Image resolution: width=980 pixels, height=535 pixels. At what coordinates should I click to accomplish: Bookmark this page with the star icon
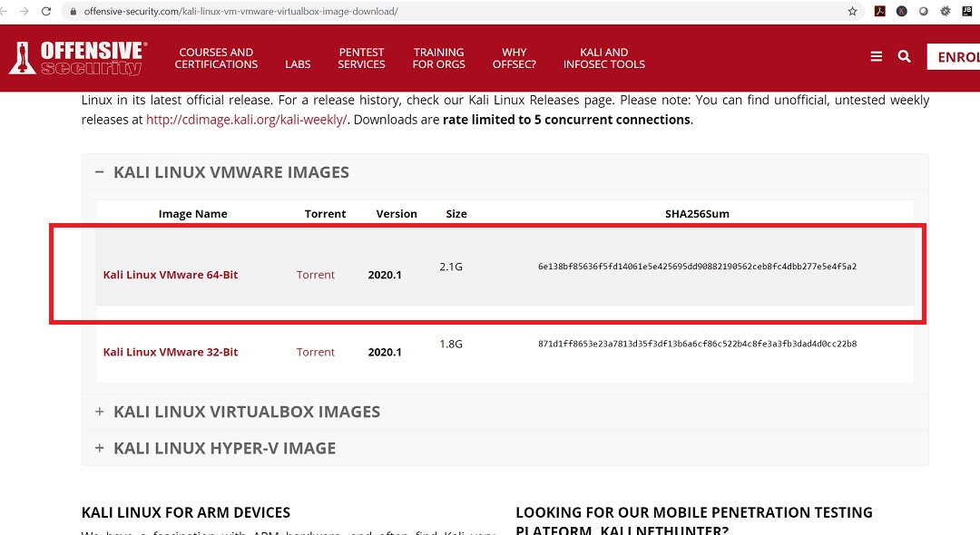(x=852, y=11)
